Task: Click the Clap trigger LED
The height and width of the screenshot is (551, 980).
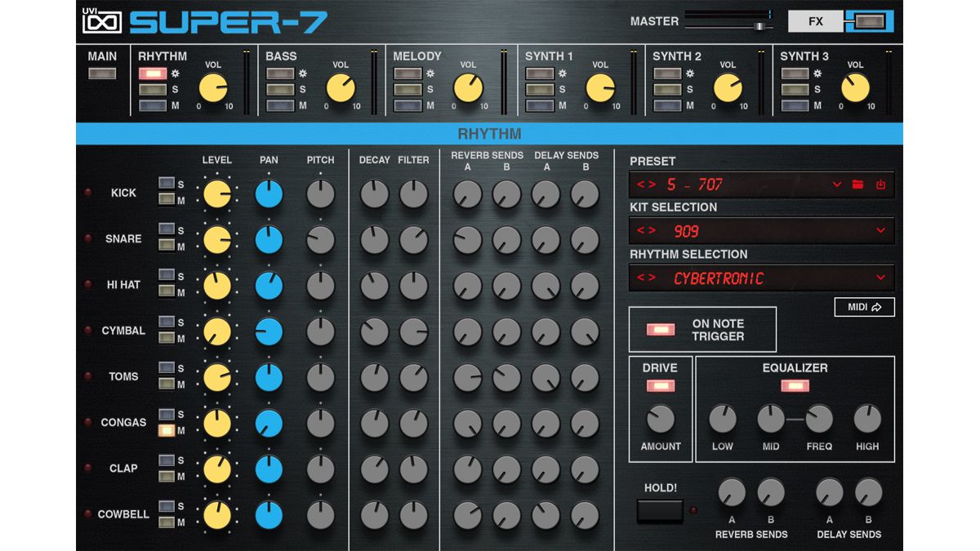Action: click(x=87, y=468)
